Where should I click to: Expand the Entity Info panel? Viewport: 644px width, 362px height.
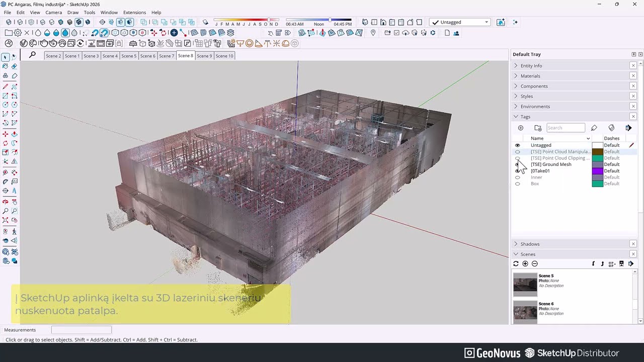516,66
